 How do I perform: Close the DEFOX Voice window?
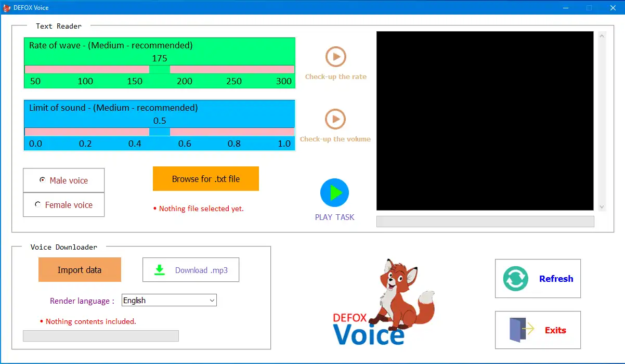613,8
